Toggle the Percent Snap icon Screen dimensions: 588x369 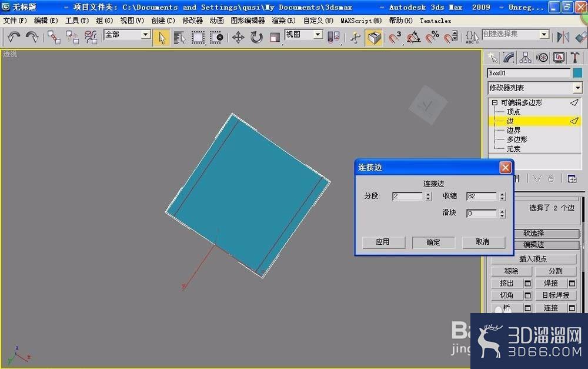tap(432, 37)
